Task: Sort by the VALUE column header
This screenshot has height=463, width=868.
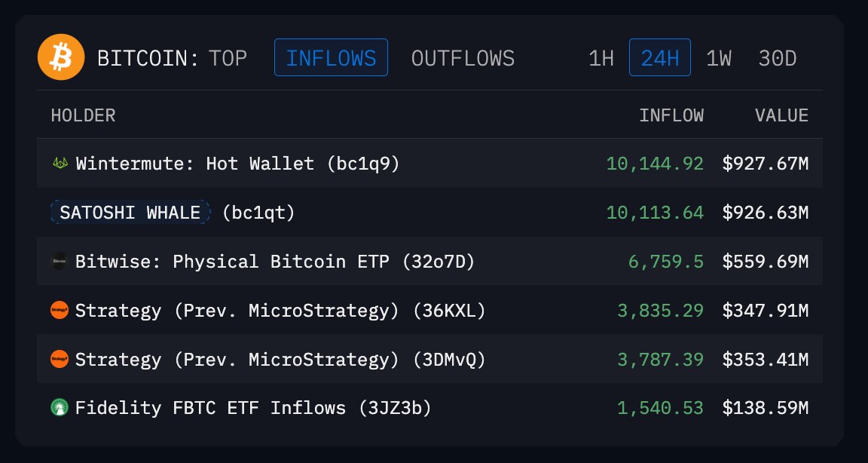Action: [781, 115]
